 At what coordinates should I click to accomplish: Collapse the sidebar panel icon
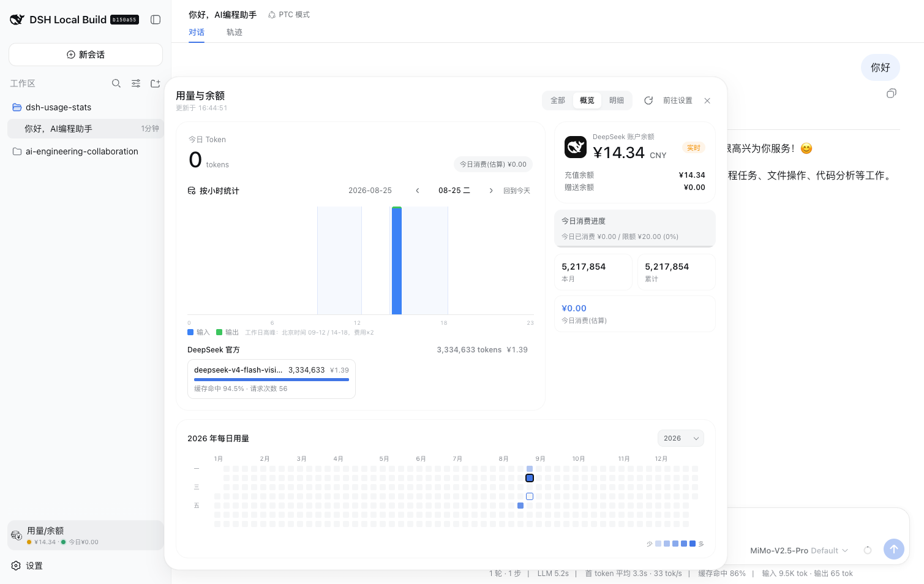[x=156, y=20]
